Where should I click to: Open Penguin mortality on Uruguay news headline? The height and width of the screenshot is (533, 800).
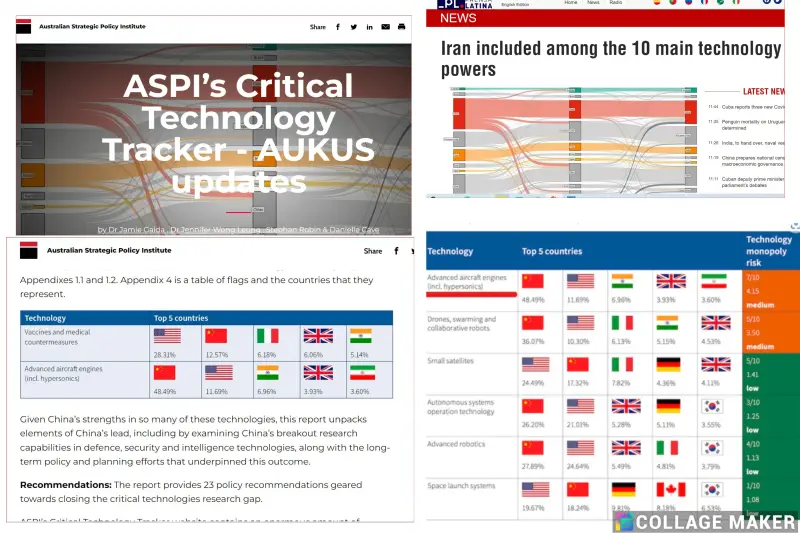click(x=750, y=123)
